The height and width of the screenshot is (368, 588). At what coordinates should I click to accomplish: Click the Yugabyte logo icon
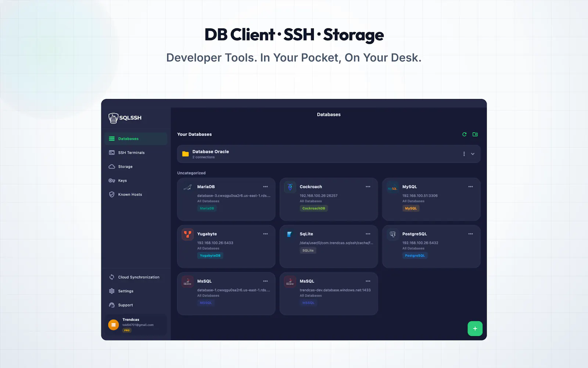[x=187, y=234]
